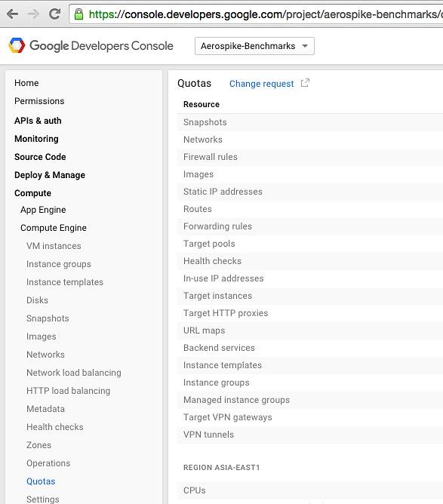The width and height of the screenshot is (443, 504).
Task: Expand the Deploy & Manage section
Action: [x=50, y=175]
